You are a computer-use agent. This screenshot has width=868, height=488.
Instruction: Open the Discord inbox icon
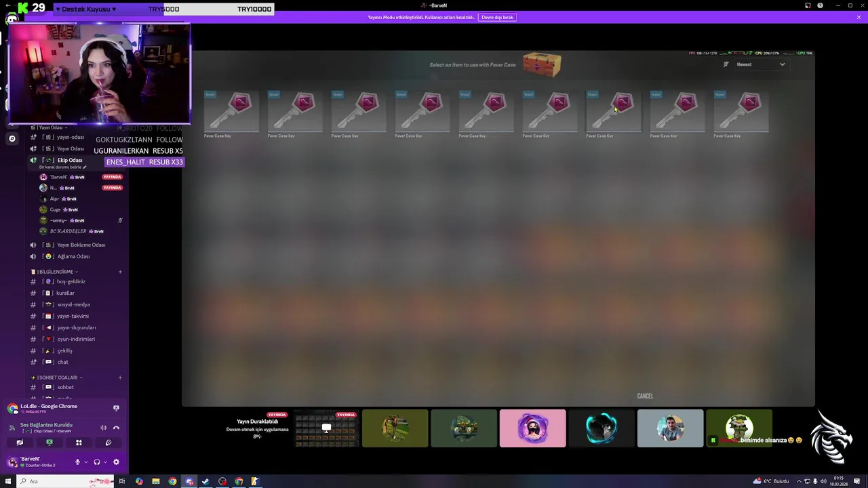pos(808,5)
